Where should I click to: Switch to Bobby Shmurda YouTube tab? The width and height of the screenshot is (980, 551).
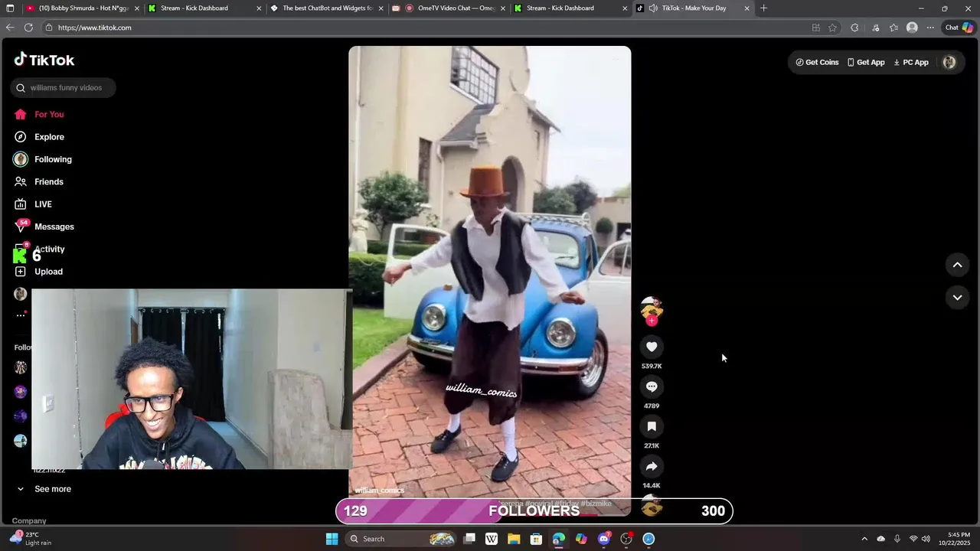[83, 8]
